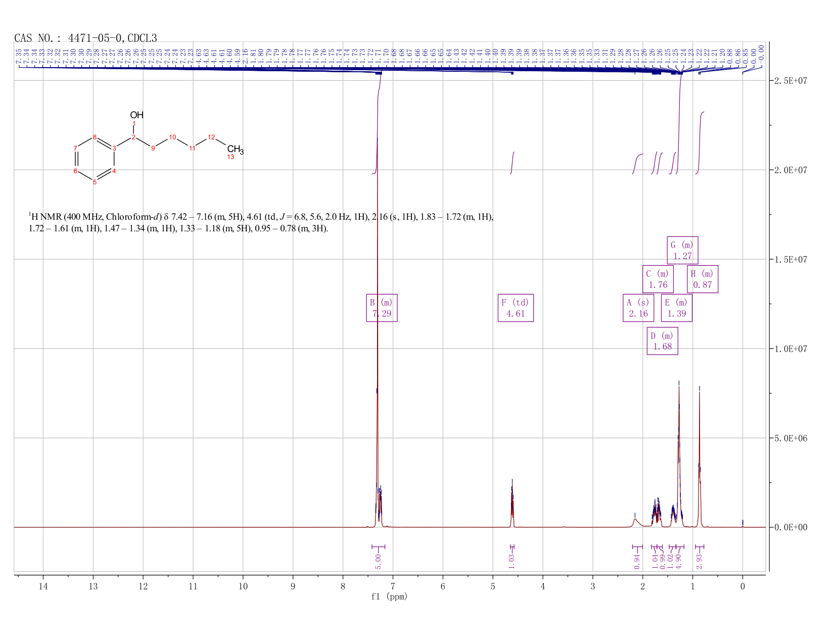This screenshot has height=644, width=834.
Task: Select the C (m) 1.76 multiplet label
Action: (x=658, y=279)
